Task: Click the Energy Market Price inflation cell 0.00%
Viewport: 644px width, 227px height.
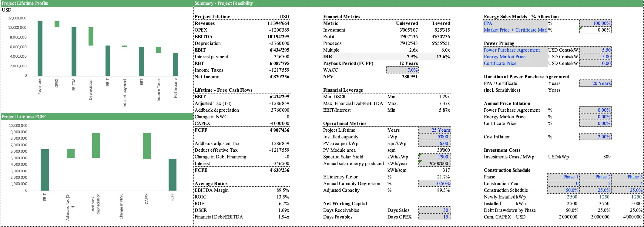Action: pyautogui.click(x=595, y=117)
